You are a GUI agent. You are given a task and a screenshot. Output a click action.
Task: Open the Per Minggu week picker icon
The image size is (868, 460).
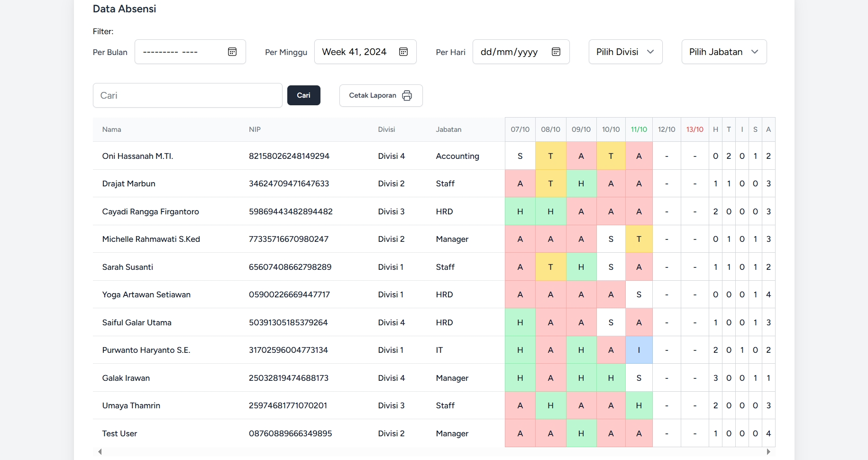point(403,52)
